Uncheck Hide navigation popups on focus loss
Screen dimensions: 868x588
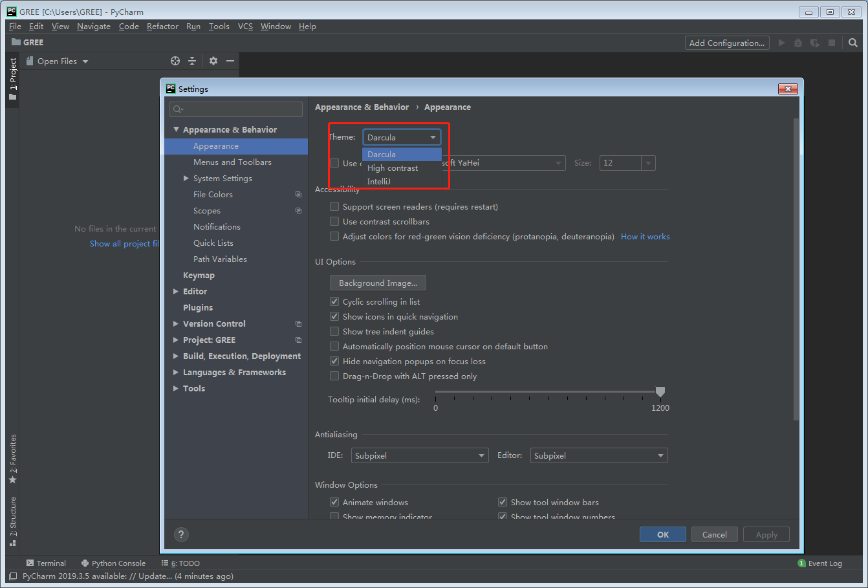[334, 361]
